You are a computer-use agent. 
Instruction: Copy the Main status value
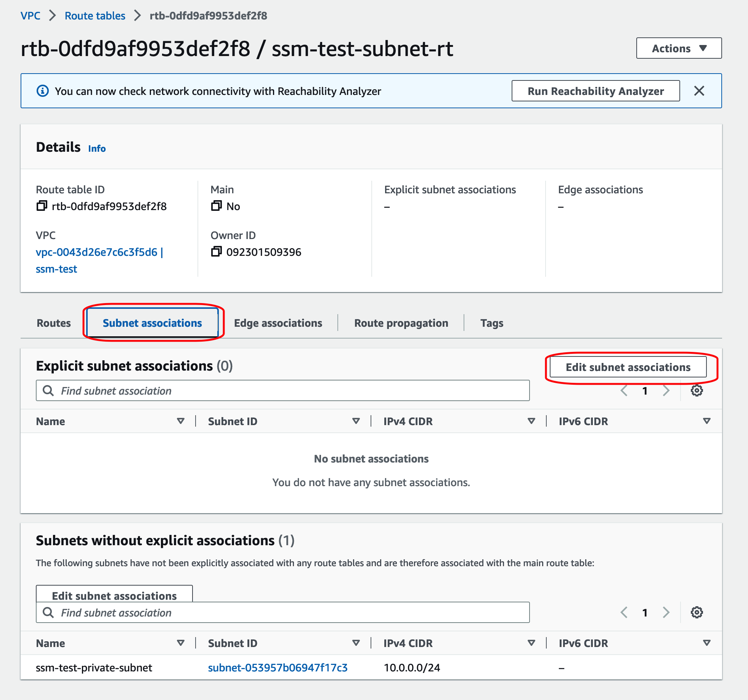coord(216,206)
